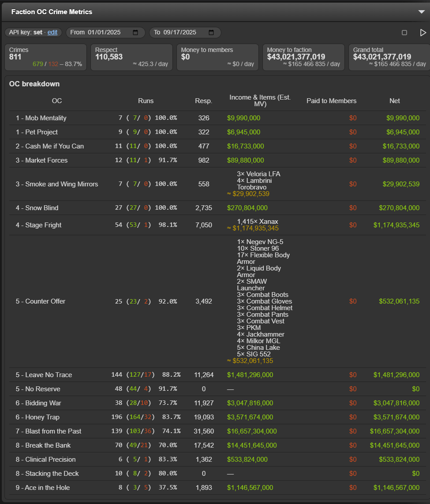Viewport: 430px width, 504px height.
Task: Open the From date calendar picker
Action: [x=135, y=33]
